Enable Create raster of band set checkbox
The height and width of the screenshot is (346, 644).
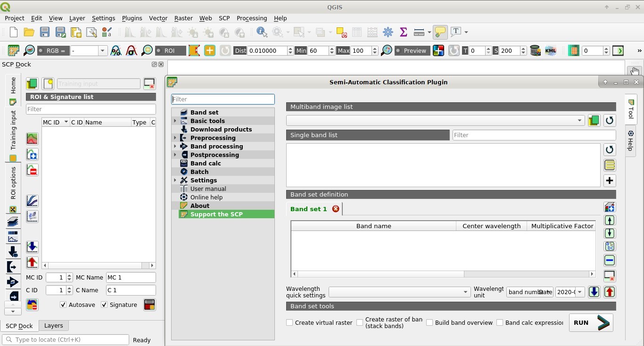click(x=360, y=323)
